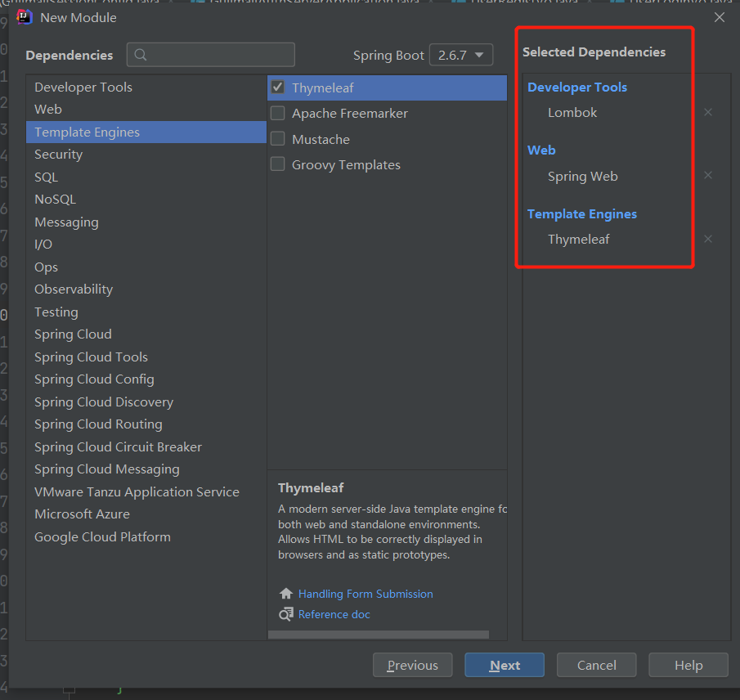Select the I/O category
This screenshot has width=740, height=700.
pyautogui.click(x=146, y=244)
